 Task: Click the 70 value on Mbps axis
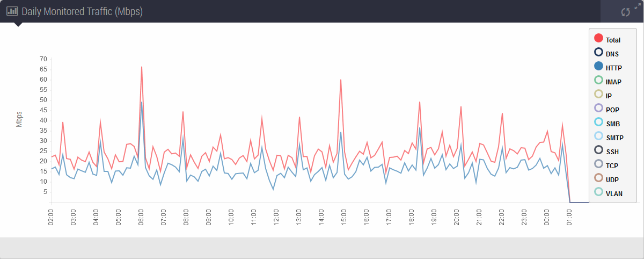click(x=43, y=59)
